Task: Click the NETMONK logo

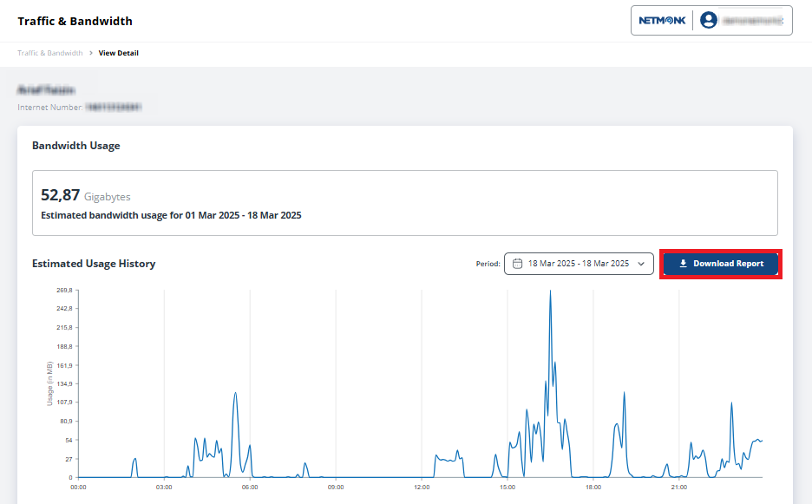Action: click(662, 20)
